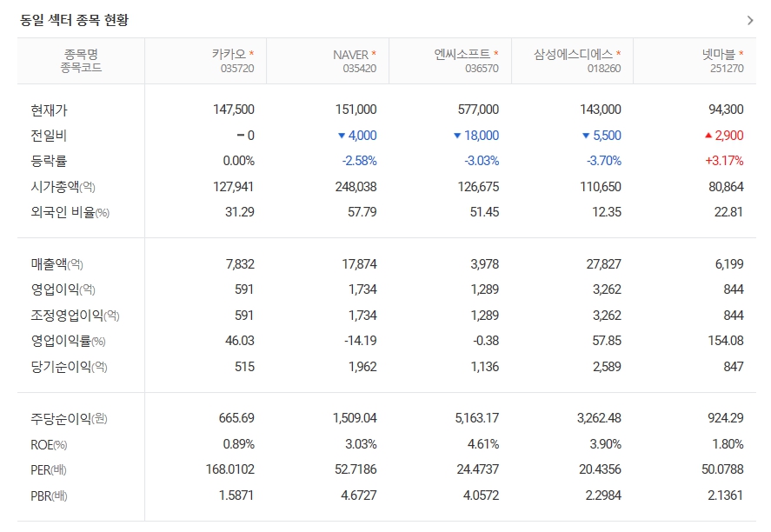Open sector stocks with the right chevron arrow
The height and width of the screenshot is (532, 771).
pos(750,20)
